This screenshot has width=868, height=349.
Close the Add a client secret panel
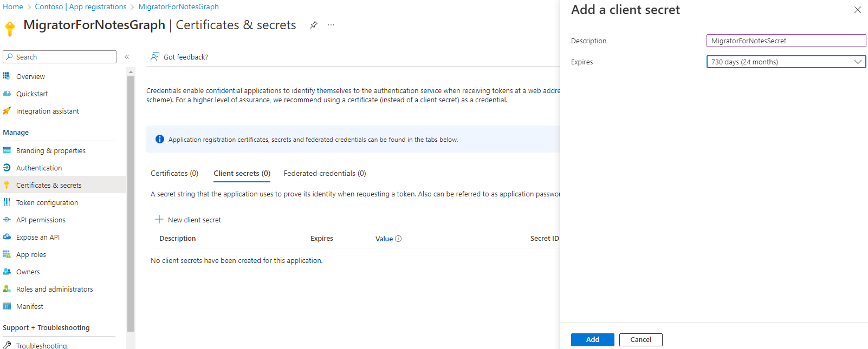click(x=857, y=10)
